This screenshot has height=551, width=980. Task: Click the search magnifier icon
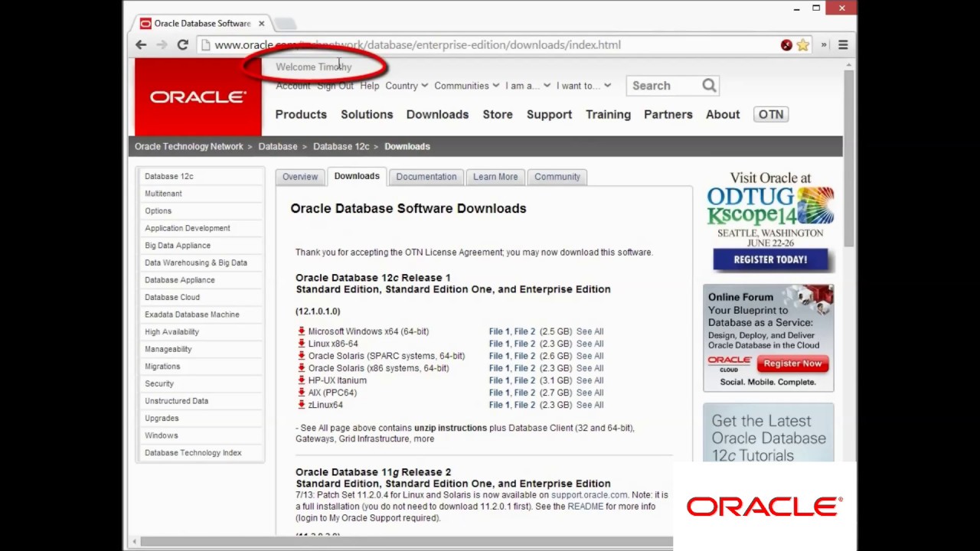tap(709, 86)
